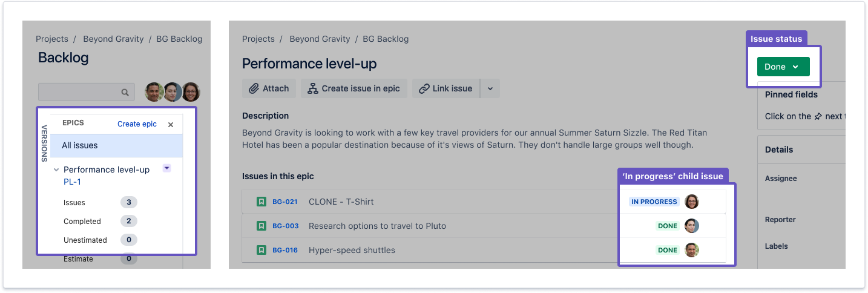Open the VERSIONS side tab
Viewport: 868px width, 293px height.
click(44, 143)
